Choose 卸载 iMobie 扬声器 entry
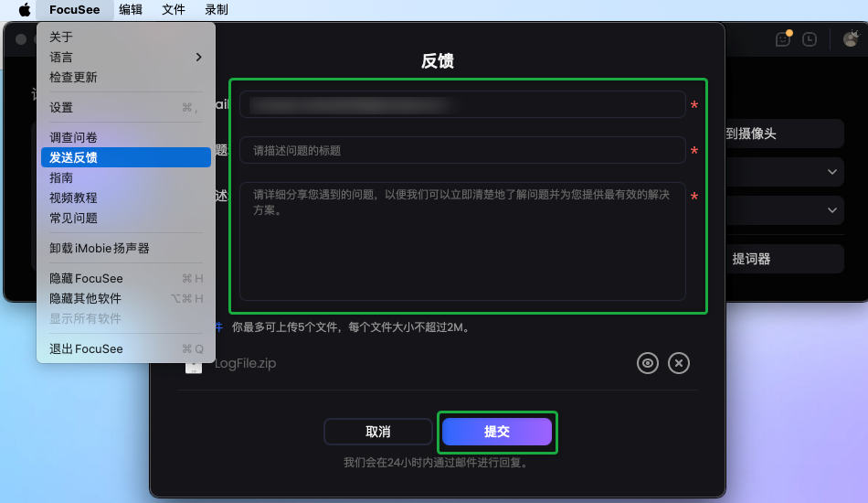This screenshot has height=503, width=868. 126,248
